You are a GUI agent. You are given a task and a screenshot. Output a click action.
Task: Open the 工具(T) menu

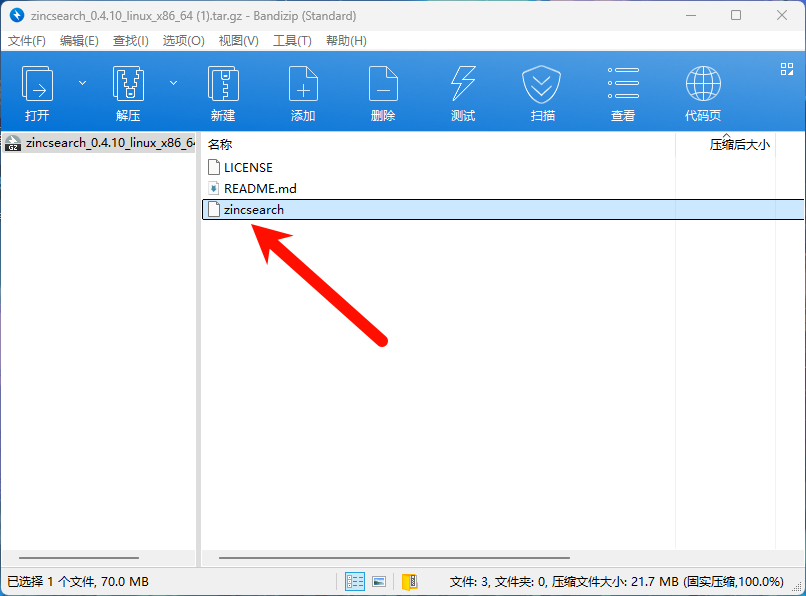(x=292, y=41)
